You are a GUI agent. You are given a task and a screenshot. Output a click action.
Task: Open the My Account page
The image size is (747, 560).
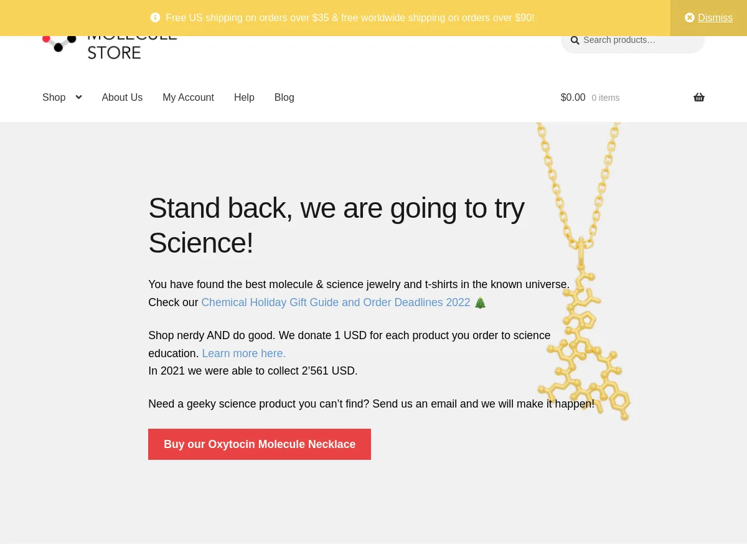click(188, 97)
